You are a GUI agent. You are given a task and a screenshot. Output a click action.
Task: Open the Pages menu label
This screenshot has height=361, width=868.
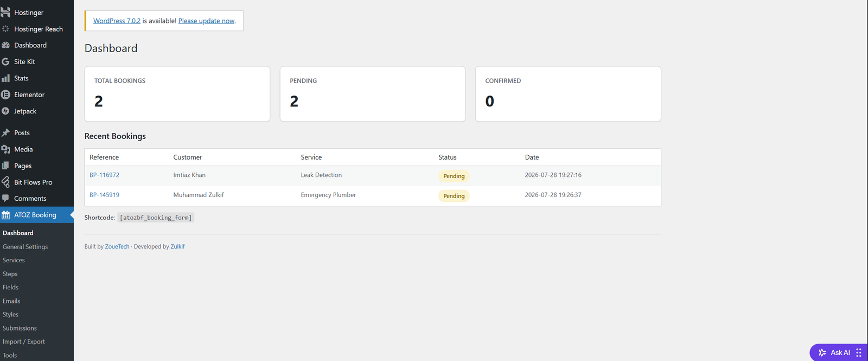click(23, 166)
